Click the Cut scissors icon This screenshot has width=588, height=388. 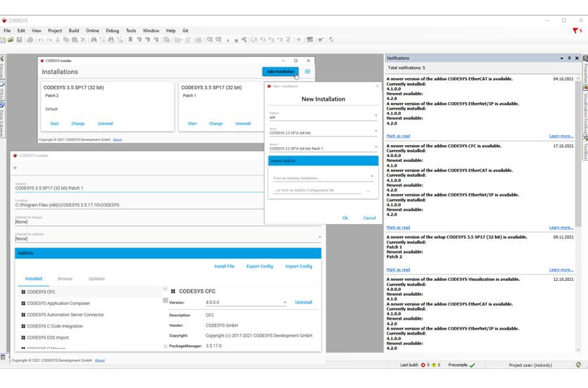(58, 39)
